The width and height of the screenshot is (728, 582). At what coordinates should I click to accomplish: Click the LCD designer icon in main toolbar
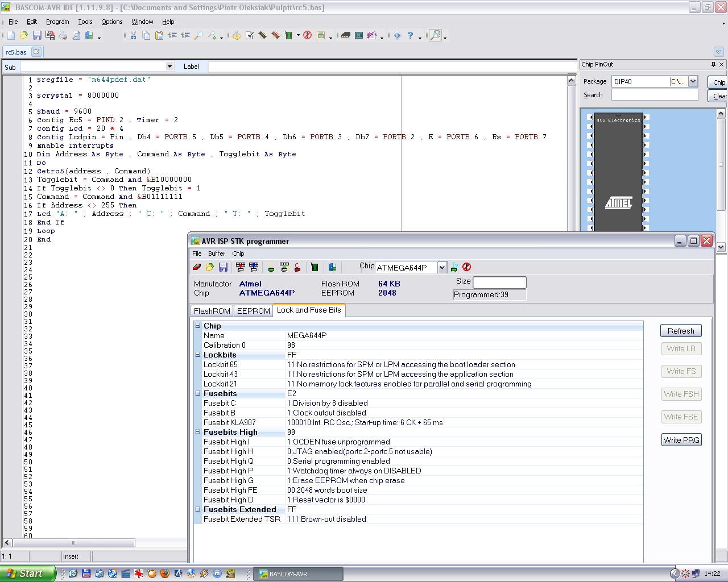[359, 35]
